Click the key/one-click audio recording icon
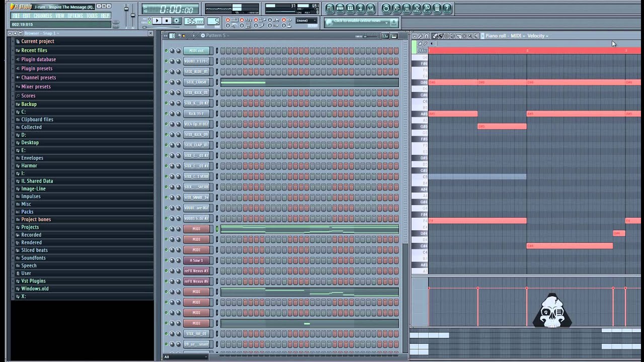The image size is (644, 362). pos(427,9)
